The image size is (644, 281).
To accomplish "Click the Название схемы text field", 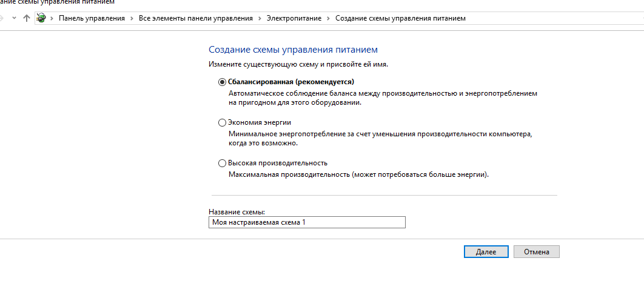I will click(x=307, y=222).
